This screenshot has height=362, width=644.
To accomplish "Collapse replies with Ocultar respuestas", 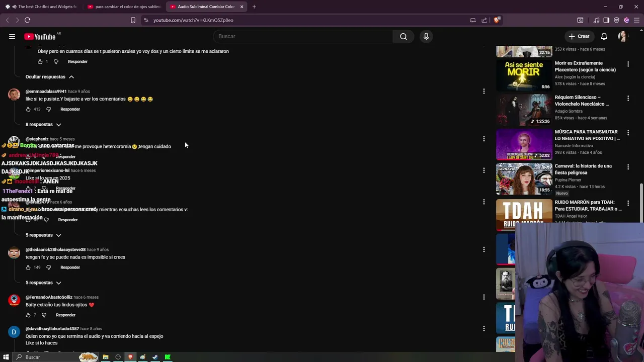I will coord(50,77).
